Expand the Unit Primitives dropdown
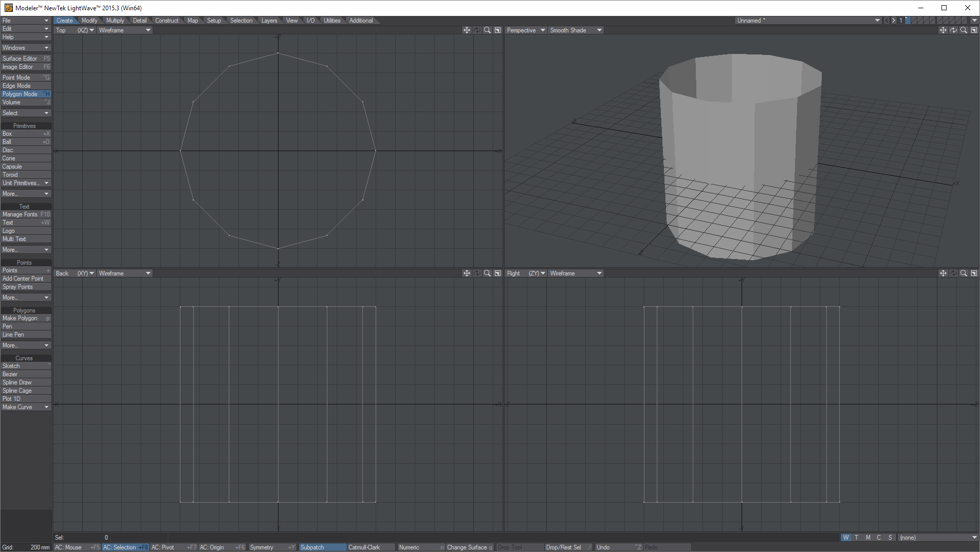980x552 pixels. [26, 183]
